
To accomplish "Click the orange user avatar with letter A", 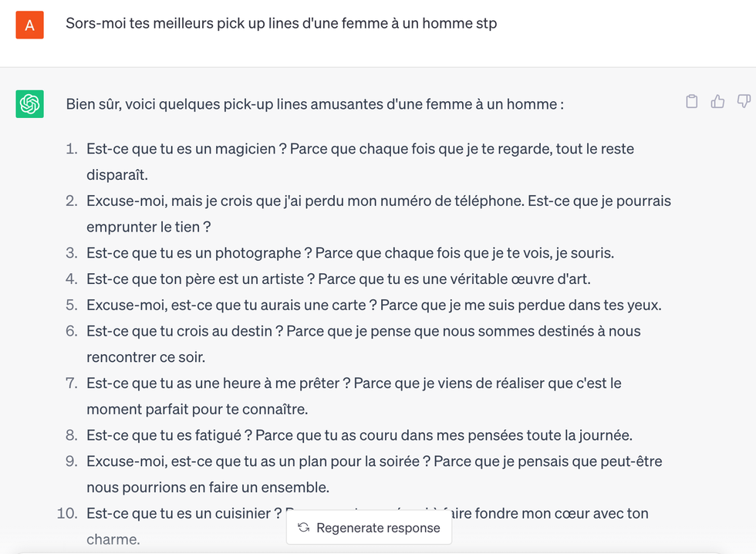I will 29,23.
